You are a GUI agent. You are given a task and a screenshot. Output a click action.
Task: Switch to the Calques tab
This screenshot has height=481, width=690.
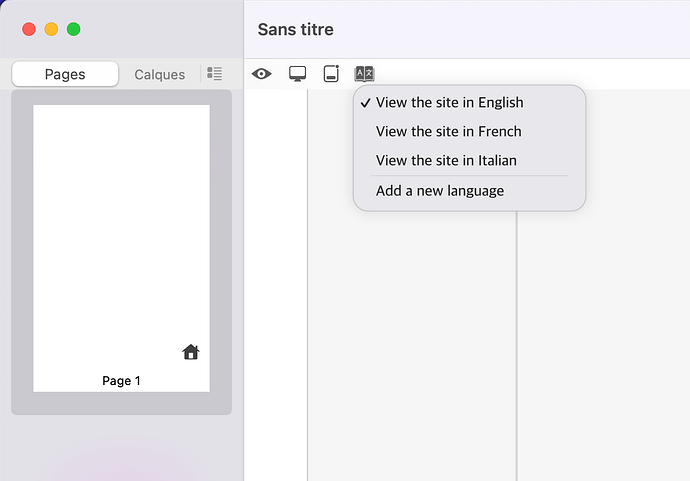coord(159,74)
